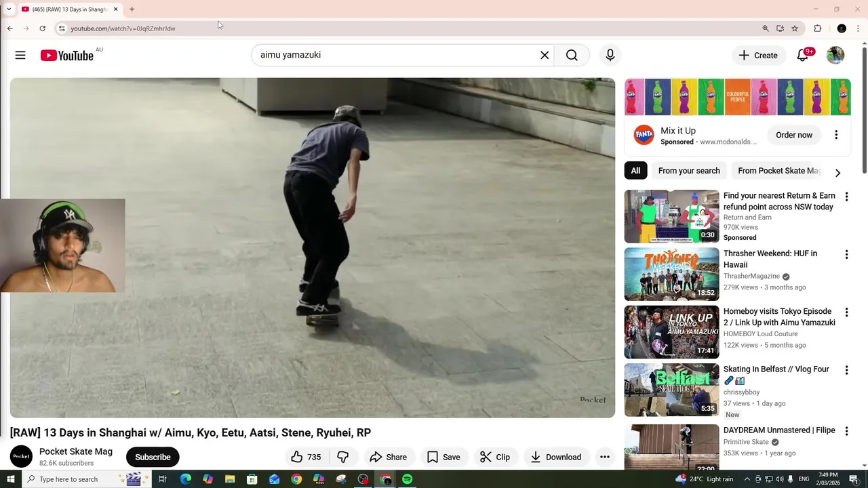Dislike the video with thumbs down
Screen dimensions: 868x488
[x=343, y=457]
